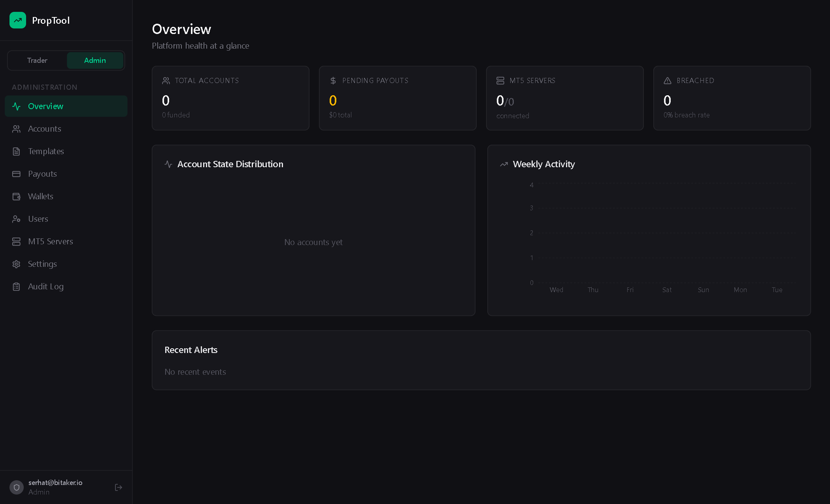Go to Templates section
Screen dimensions: 830x504
coord(66,151)
